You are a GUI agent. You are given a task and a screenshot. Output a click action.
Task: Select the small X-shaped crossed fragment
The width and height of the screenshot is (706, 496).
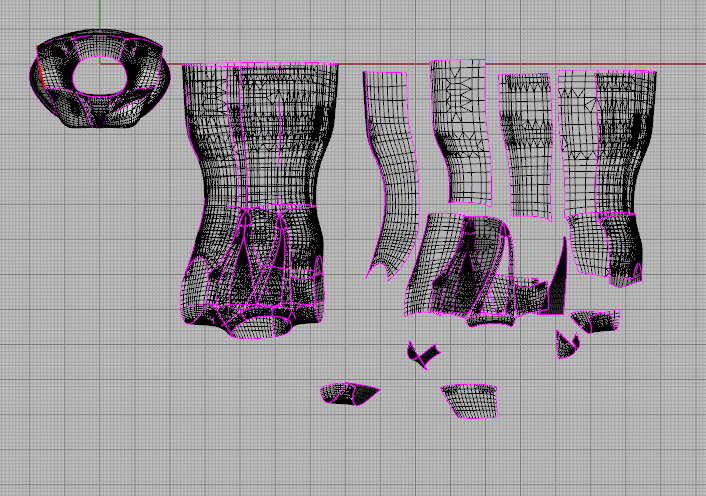(423, 354)
